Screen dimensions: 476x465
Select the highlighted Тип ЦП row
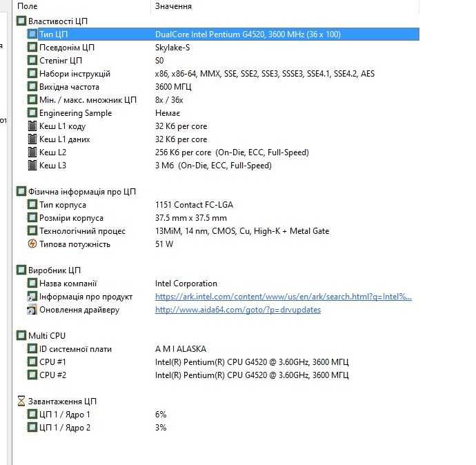[x=223, y=34]
